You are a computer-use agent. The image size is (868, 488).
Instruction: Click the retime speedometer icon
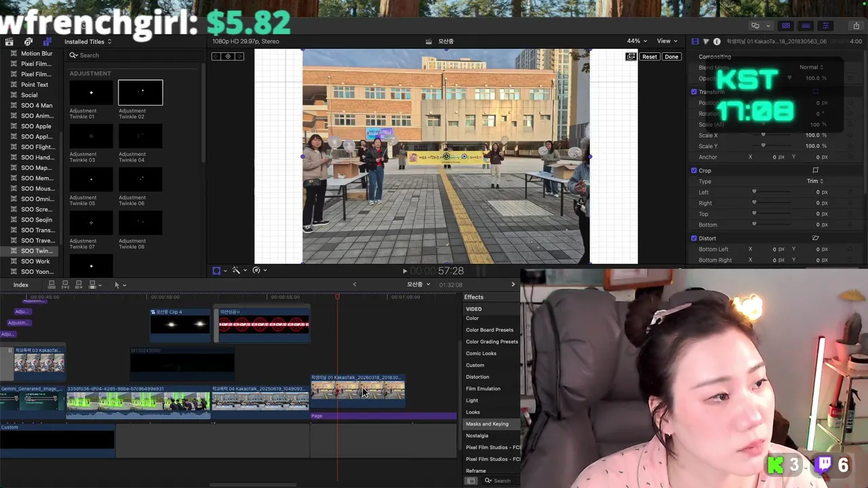256,270
